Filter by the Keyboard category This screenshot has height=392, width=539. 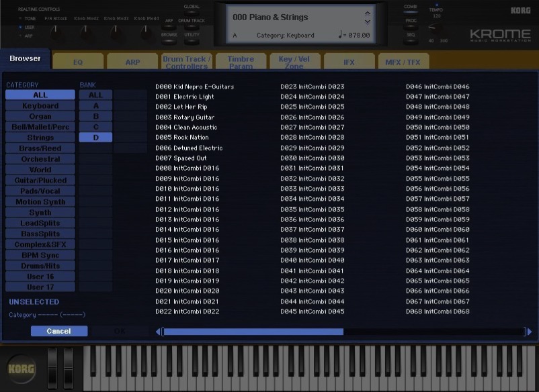point(40,106)
